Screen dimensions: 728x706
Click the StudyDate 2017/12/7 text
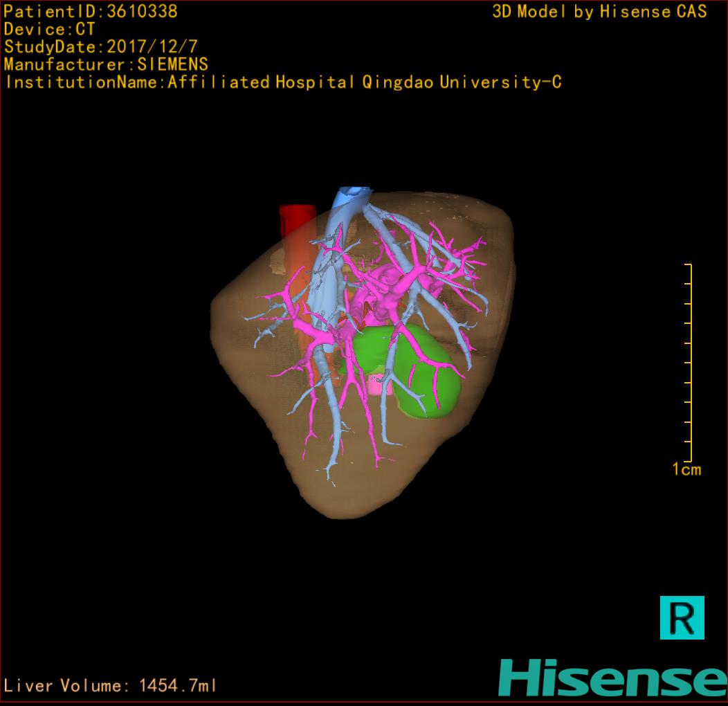pos(101,47)
